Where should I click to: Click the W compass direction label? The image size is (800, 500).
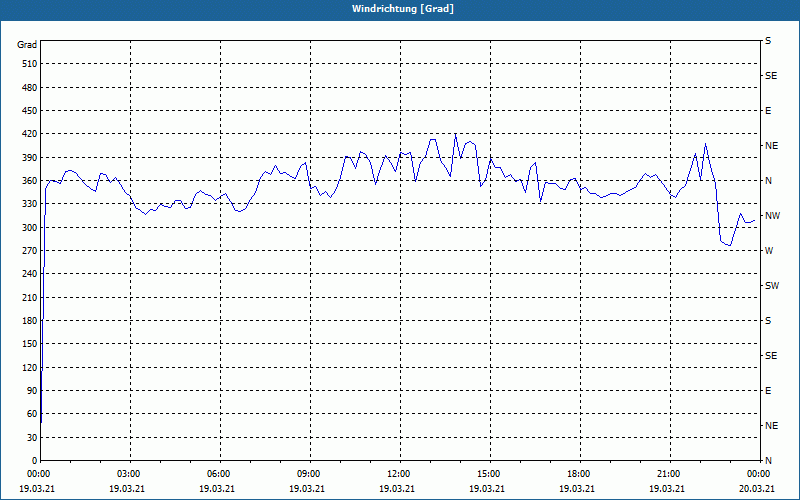(x=769, y=251)
